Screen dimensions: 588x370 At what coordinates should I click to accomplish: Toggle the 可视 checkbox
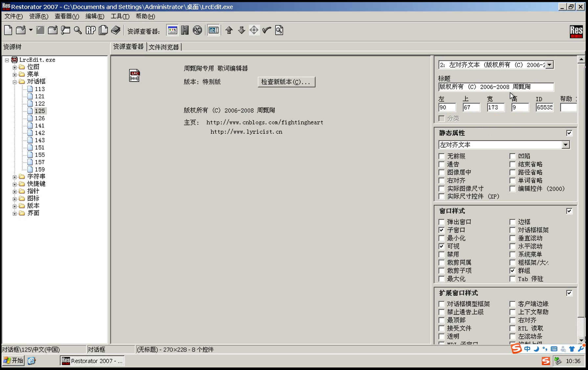pyautogui.click(x=441, y=246)
